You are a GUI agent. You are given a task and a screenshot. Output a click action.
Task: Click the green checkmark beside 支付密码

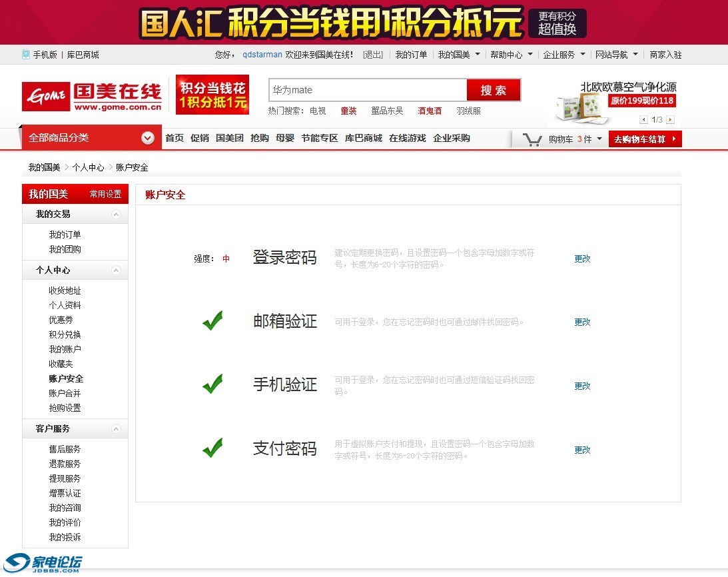point(212,447)
